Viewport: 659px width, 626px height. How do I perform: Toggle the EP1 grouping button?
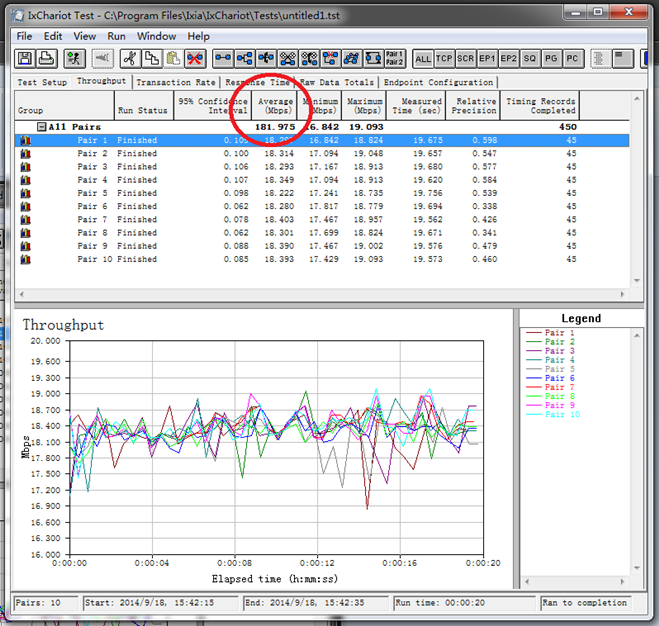click(487, 59)
